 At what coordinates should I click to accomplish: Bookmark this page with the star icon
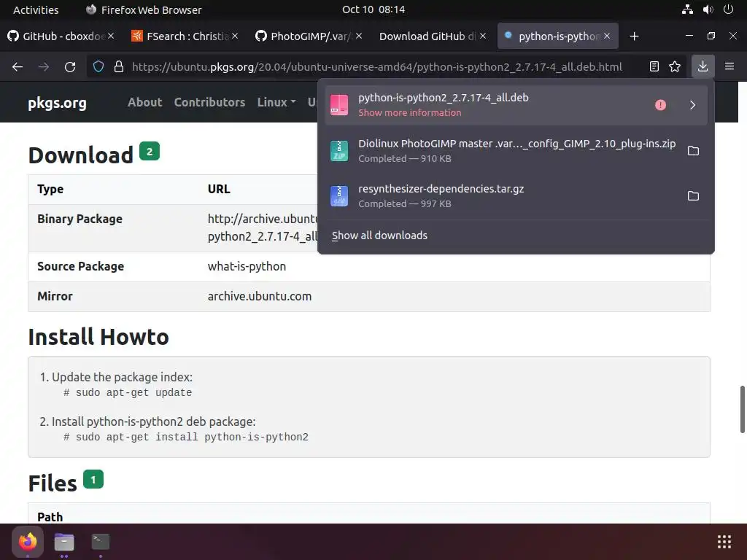point(675,66)
